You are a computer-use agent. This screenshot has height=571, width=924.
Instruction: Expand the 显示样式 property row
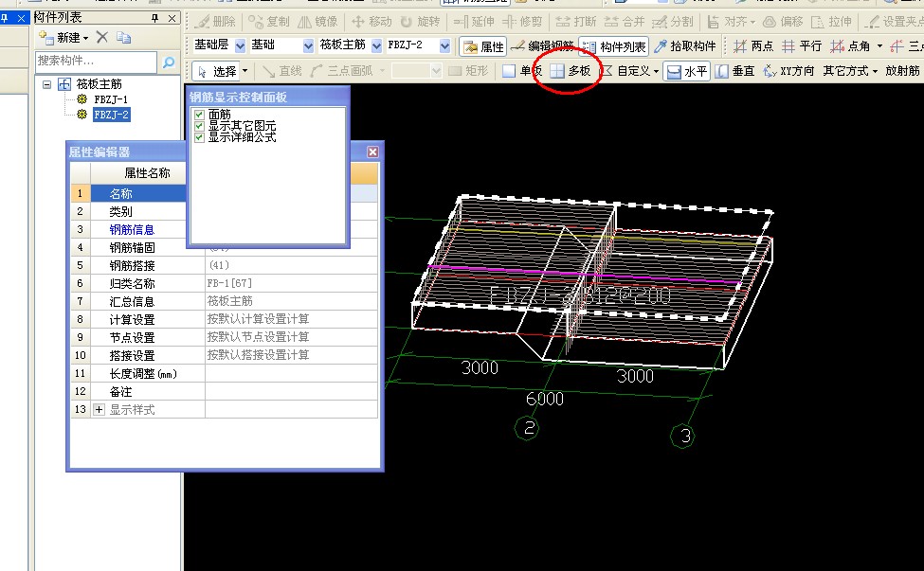point(99,410)
